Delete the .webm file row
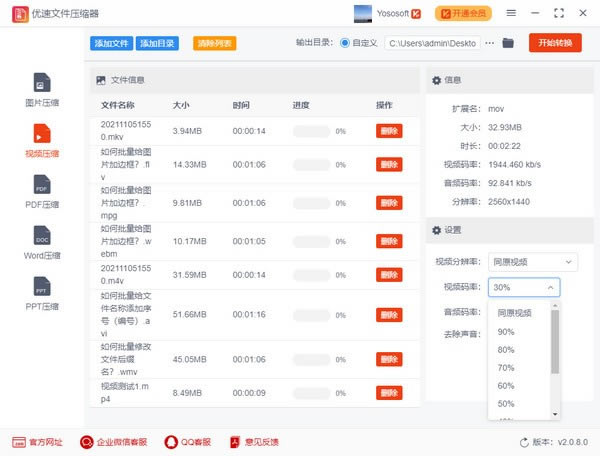 pyautogui.click(x=389, y=241)
